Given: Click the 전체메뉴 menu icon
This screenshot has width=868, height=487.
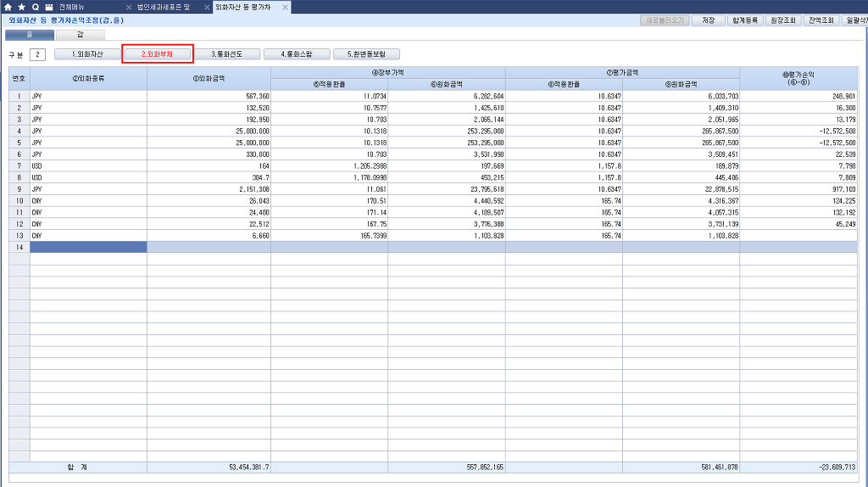Looking at the screenshot, I should (x=49, y=7).
